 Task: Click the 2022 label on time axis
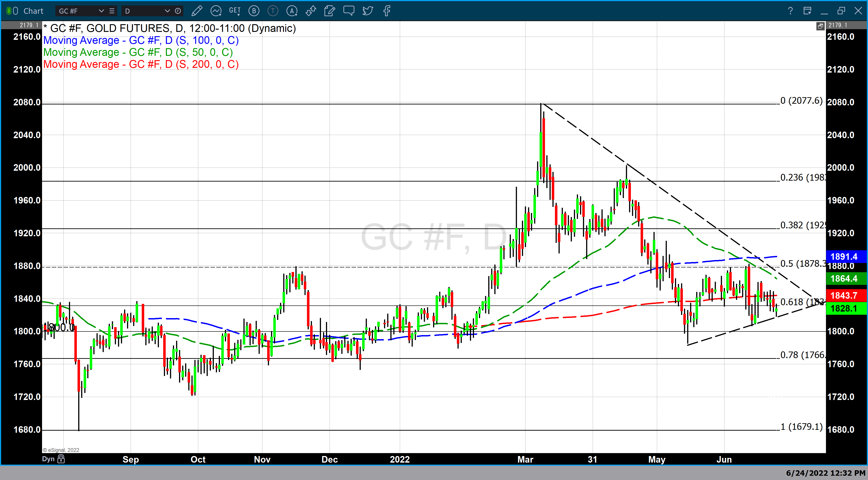[400, 459]
